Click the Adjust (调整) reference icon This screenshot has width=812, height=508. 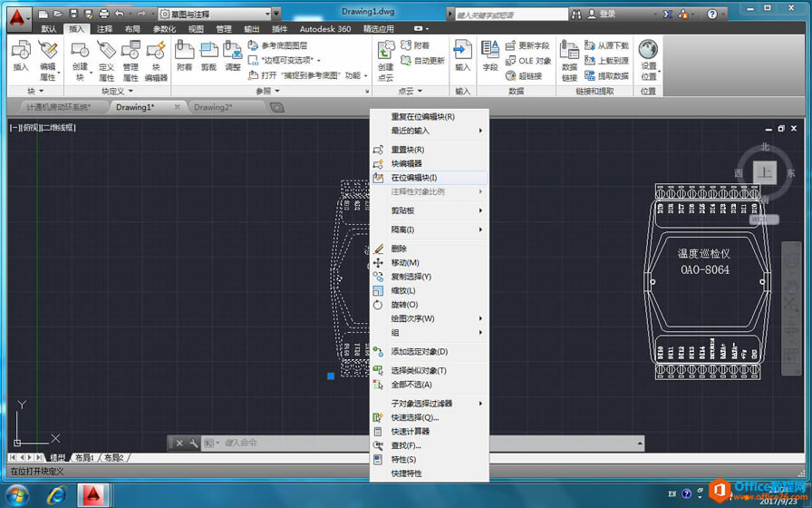[233, 56]
